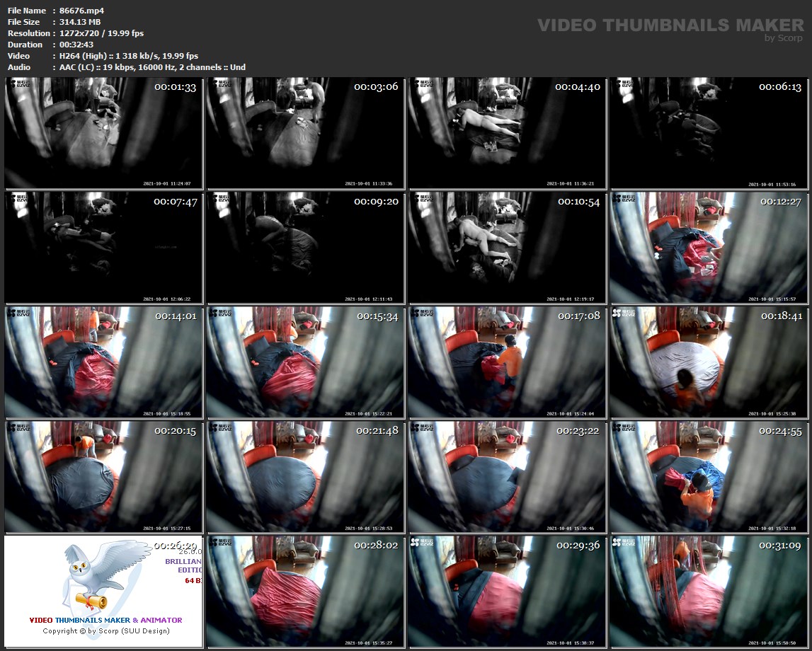Select the thumbnail at 00:09:20
Screen dimensions: 812x651
(x=305, y=248)
